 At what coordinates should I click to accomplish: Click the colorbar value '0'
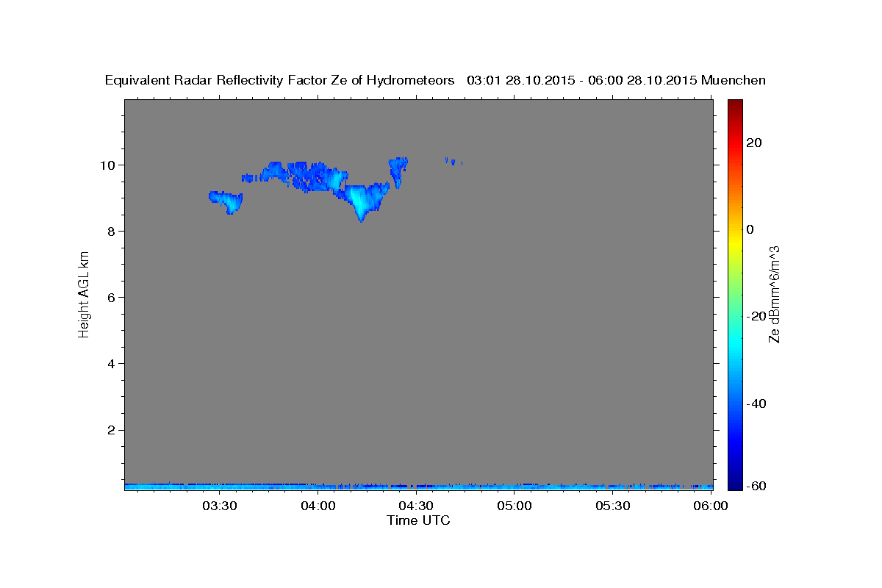pos(750,229)
